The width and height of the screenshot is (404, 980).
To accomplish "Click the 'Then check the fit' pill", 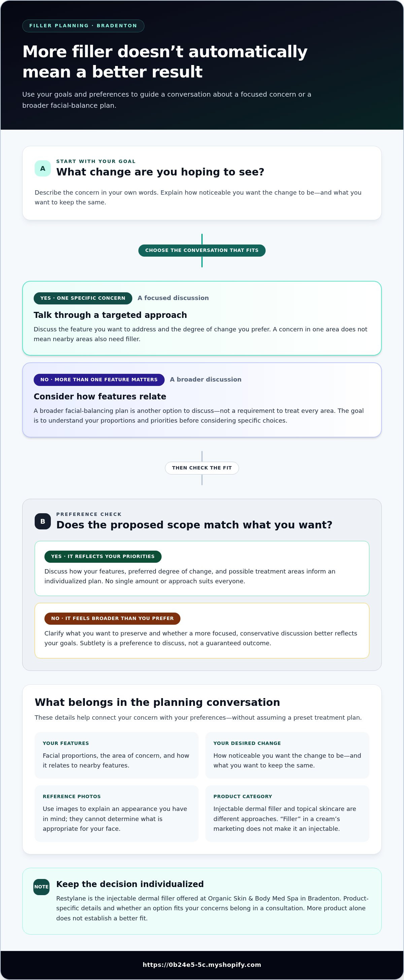I will coord(202,468).
